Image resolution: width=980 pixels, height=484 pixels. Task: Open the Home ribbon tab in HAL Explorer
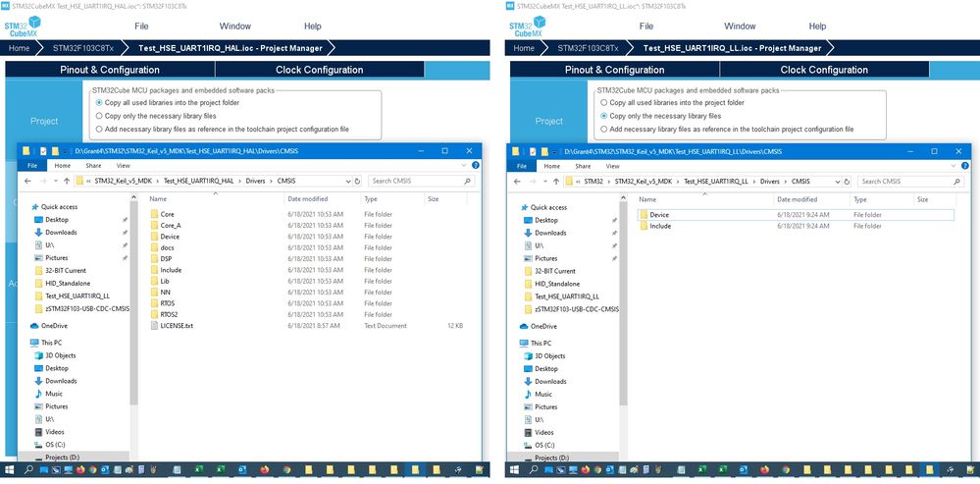[63, 166]
